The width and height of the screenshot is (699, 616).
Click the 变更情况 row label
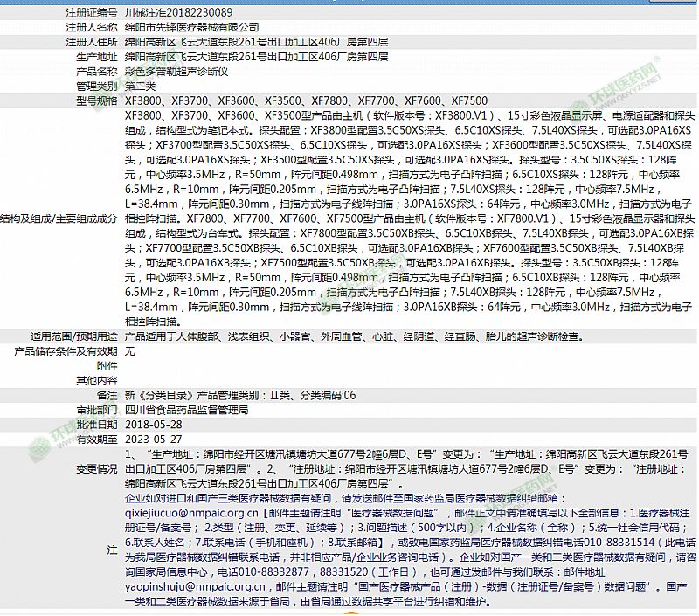tap(96, 468)
